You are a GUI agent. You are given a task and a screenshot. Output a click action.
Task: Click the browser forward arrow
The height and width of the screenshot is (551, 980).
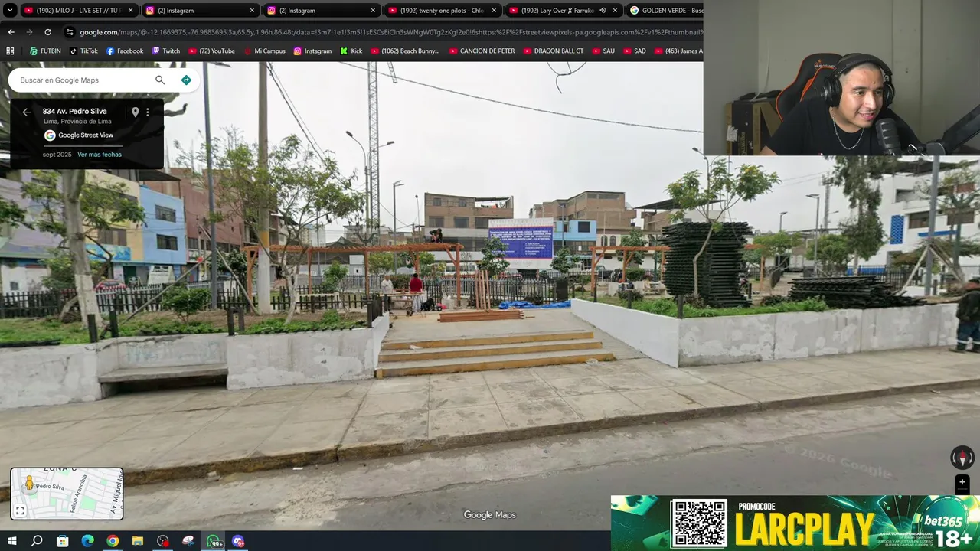click(29, 32)
